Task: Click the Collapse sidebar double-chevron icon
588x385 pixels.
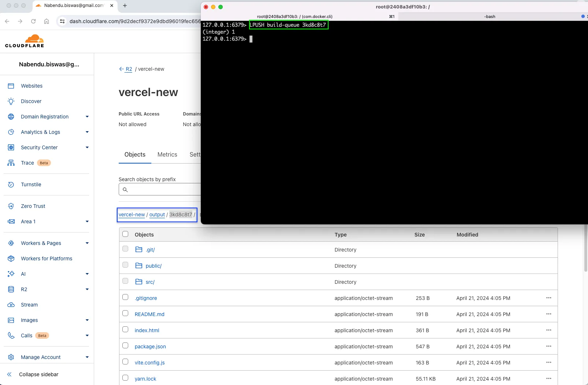Action: pos(10,374)
